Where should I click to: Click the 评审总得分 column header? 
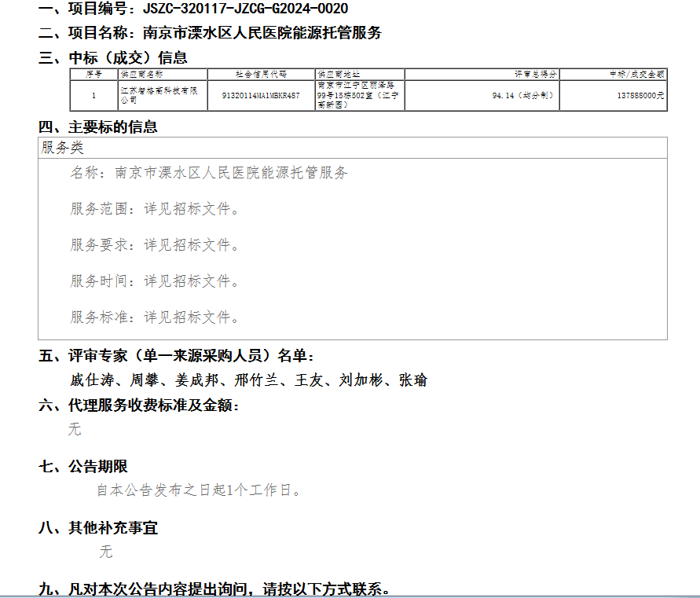point(536,74)
